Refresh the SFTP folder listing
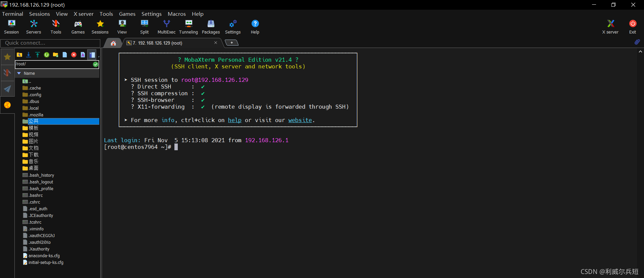This screenshot has width=644, height=278. (47, 55)
